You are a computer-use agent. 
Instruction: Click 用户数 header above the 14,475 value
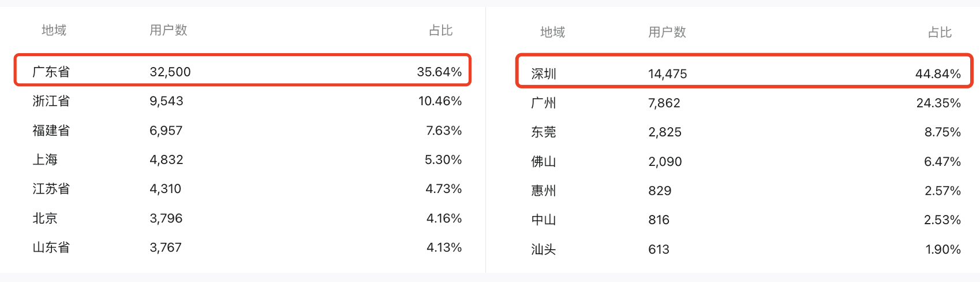tap(667, 32)
